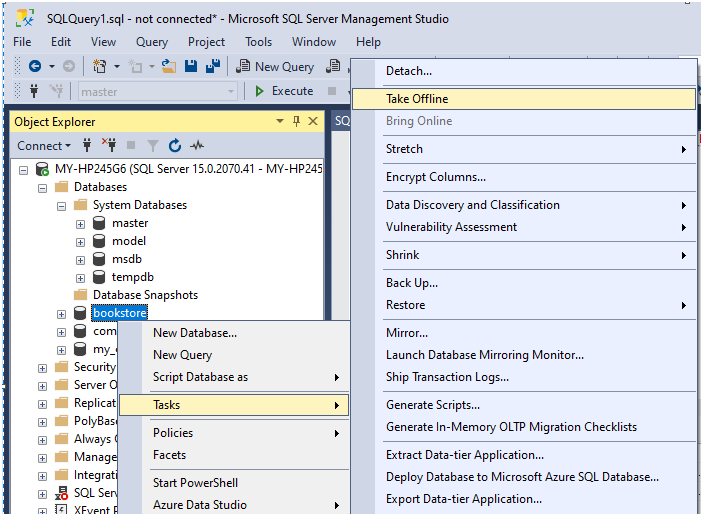Choose Take Offline
Screen dimensions: 703x516
(x=524, y=99)
